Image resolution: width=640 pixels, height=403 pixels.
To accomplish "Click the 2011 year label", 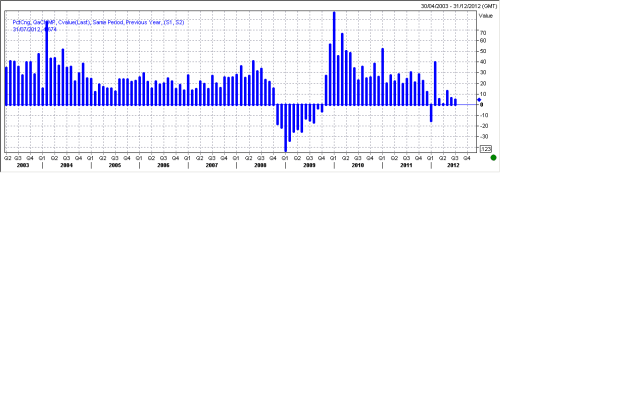I will click(405, 164).
